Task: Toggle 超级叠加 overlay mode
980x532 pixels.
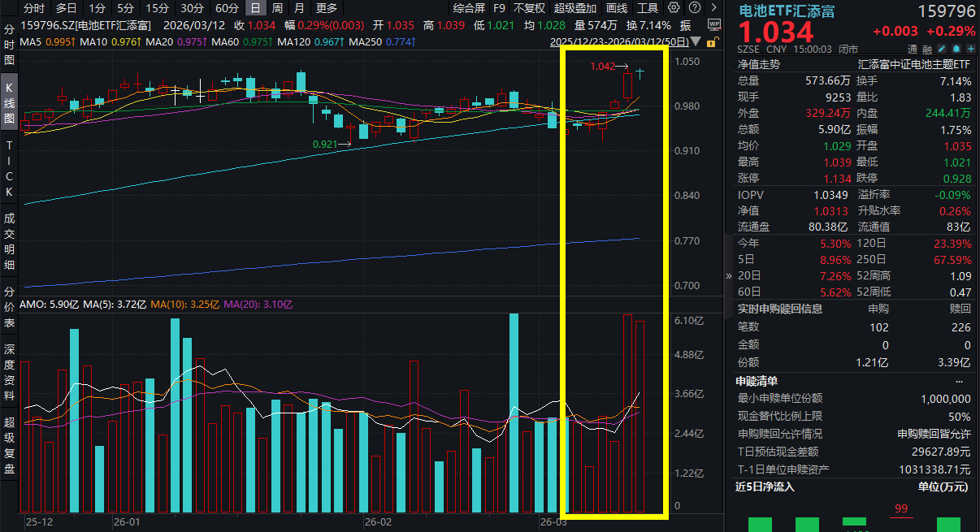Action: pos(575,8)
